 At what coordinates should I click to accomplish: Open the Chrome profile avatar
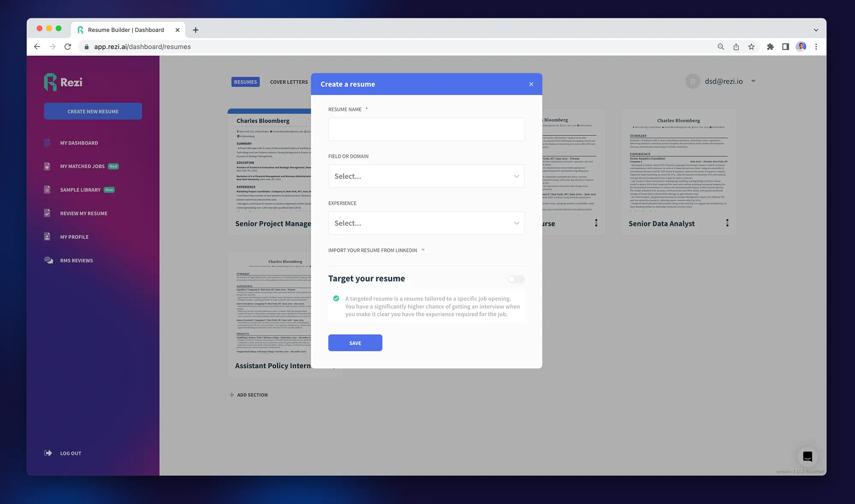pyautogui.click(x=801, y=47)
